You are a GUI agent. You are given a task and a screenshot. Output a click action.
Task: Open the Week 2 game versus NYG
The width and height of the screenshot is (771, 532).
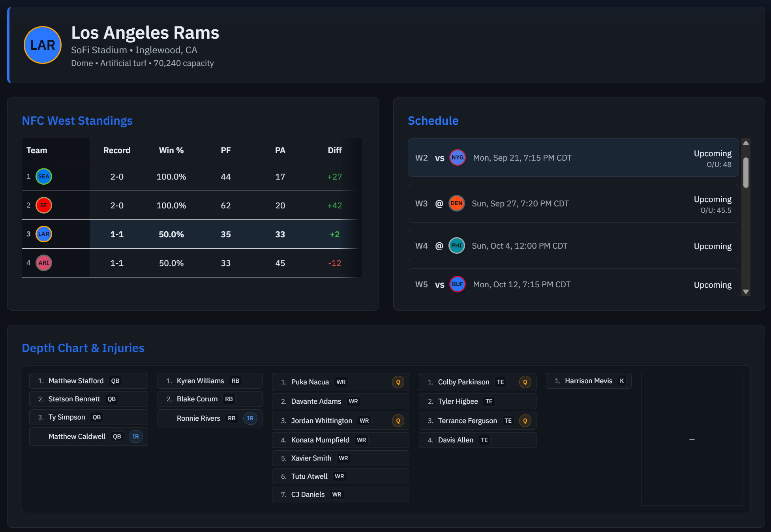click(x=573, y=157)
